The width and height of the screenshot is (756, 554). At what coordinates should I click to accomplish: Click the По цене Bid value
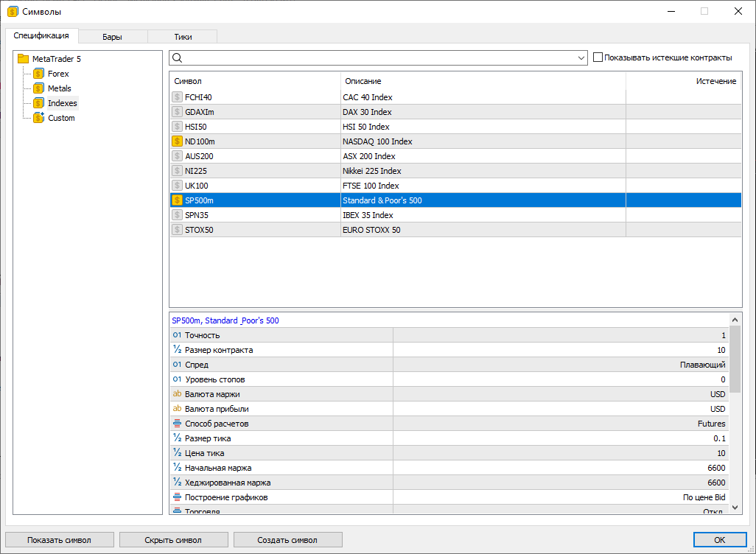[704, 497]
